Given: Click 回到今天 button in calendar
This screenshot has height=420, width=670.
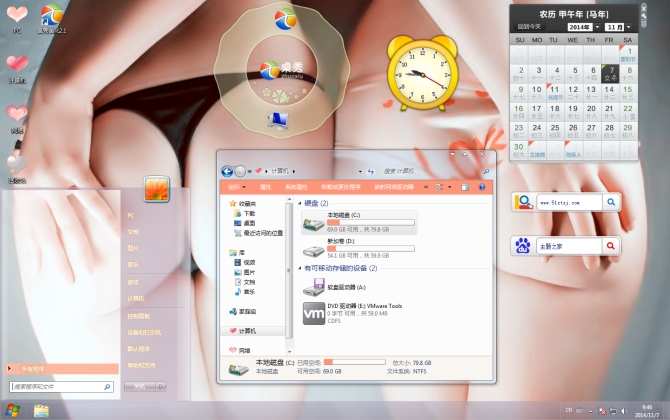Looking at the screenshot, I should pyautogui.click(x=529, y=27).
